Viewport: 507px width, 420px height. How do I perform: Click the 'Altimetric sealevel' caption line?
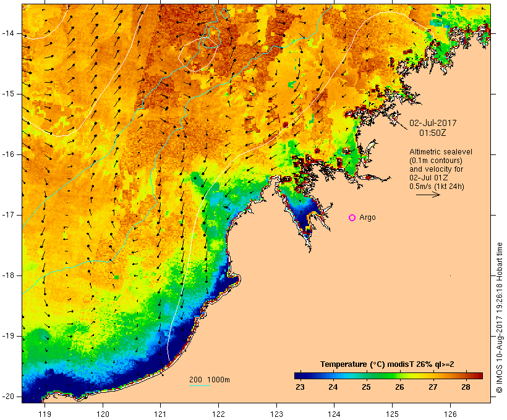[x=441, y=152]
